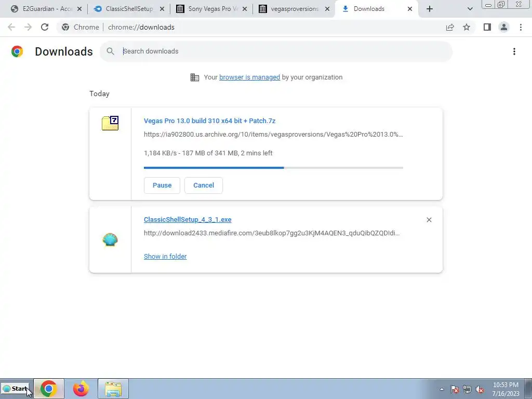Reload the downloads page
The width and height of the screenshot is (532, 399).
click(45, 27)
